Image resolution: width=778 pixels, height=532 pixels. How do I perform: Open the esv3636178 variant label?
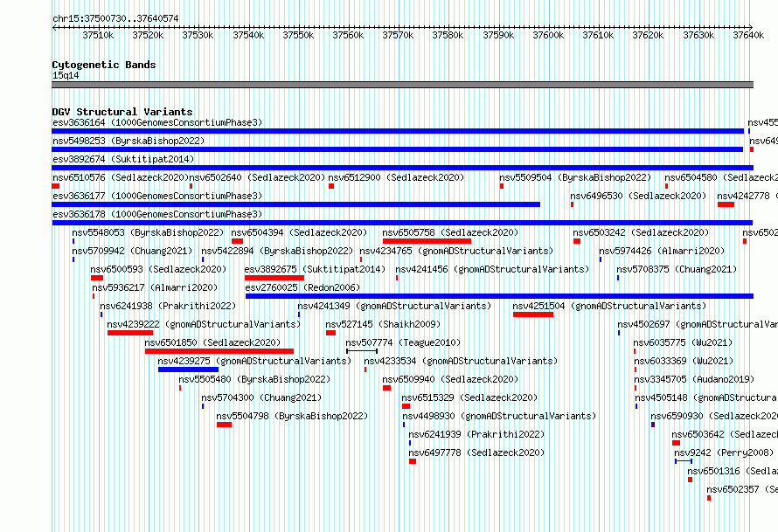click(157, 214)
